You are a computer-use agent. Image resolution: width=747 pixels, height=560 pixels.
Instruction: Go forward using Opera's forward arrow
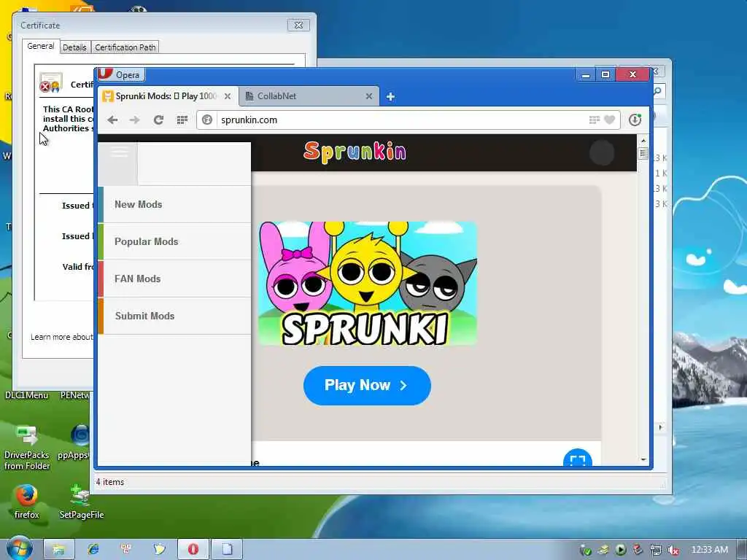[135, 120]
